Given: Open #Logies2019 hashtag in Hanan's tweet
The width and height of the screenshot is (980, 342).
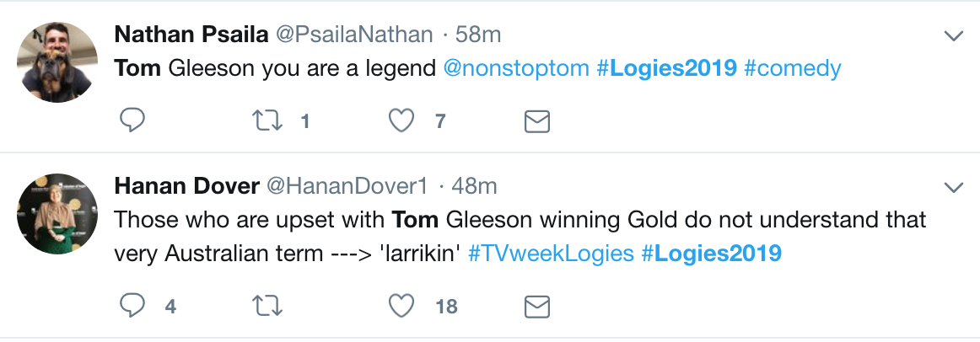Looking at the screenshot, I should click(x=711, y=253).
